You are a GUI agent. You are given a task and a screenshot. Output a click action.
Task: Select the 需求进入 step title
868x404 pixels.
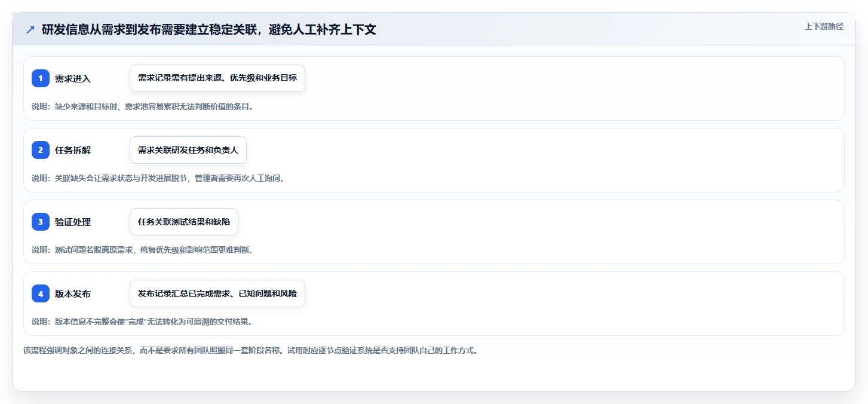point(73,78)
